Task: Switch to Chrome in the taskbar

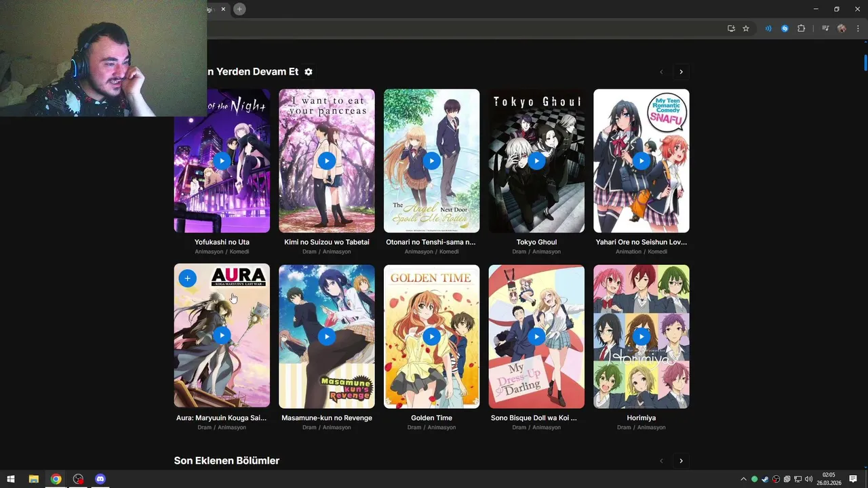Action: click(56, 479)
